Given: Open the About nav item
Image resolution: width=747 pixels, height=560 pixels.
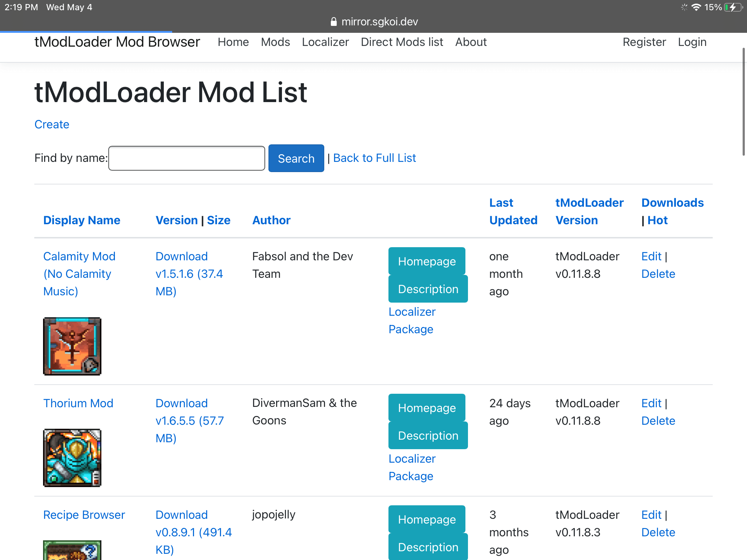Looking at the screenshot, I should coord(471,42).
